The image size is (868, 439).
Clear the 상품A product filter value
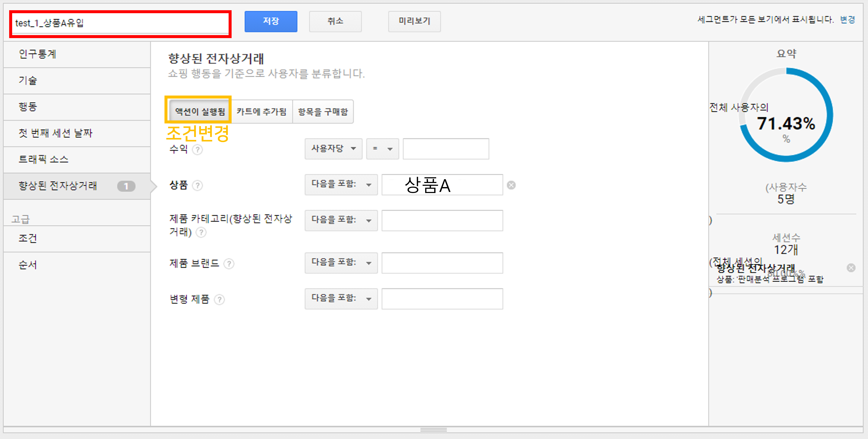point(511,185)
